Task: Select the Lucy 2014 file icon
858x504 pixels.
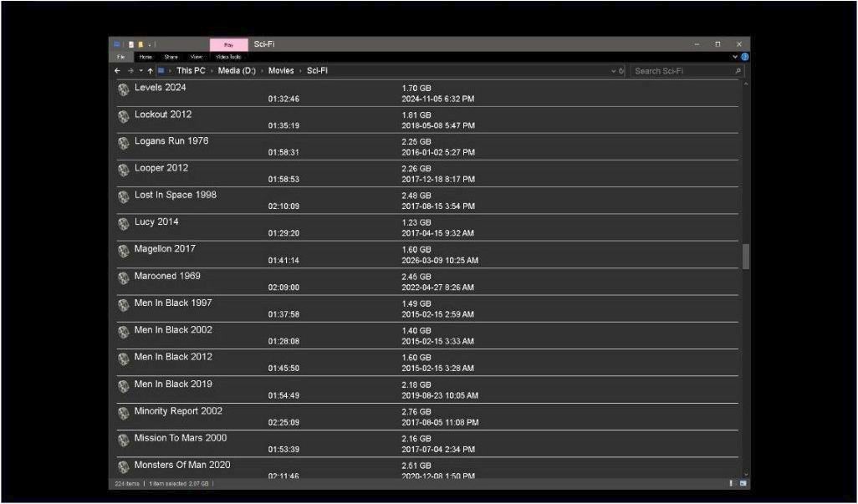Action: (124, 223)
